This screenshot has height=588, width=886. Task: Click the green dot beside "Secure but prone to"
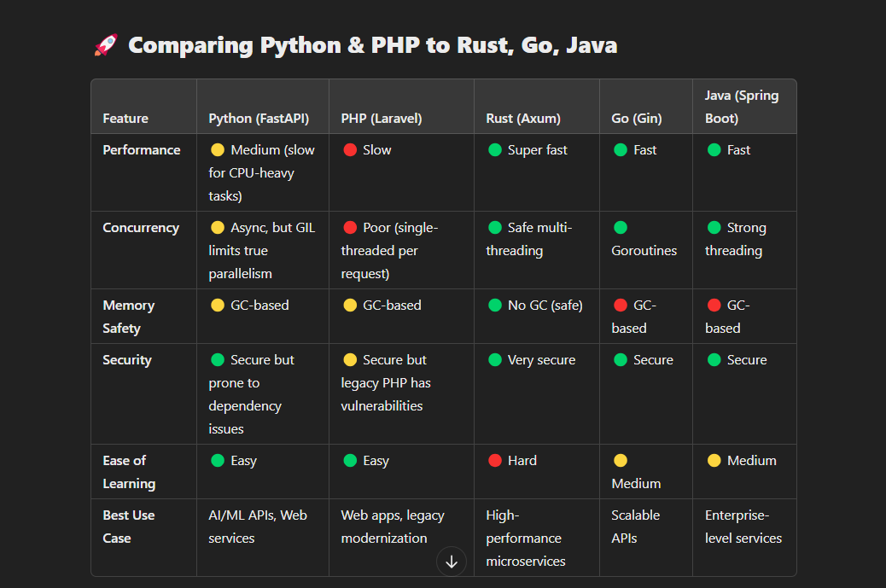[x=218, y=360]
